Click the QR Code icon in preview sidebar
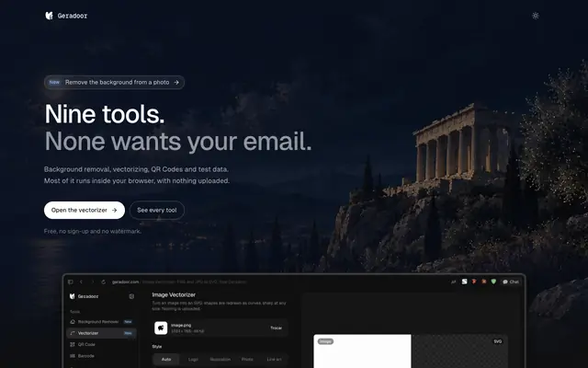588x368 pixels. pyautogui.click(x=73, y=344)
